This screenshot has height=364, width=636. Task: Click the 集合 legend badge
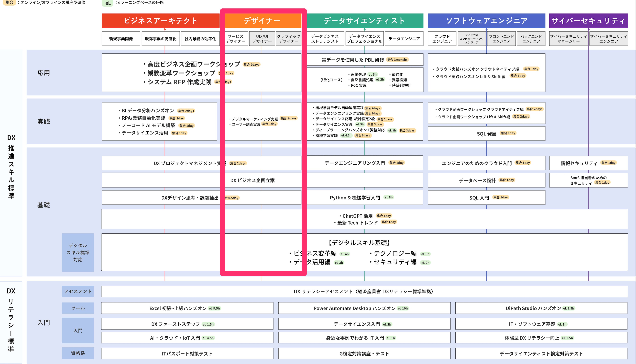pyautogui.click(x=9, y=3)
